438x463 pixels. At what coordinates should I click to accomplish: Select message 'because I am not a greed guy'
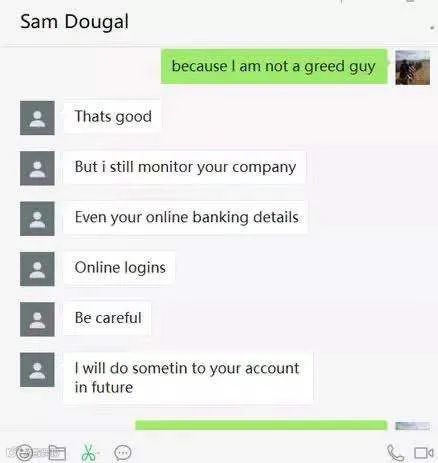click(274, 66)
